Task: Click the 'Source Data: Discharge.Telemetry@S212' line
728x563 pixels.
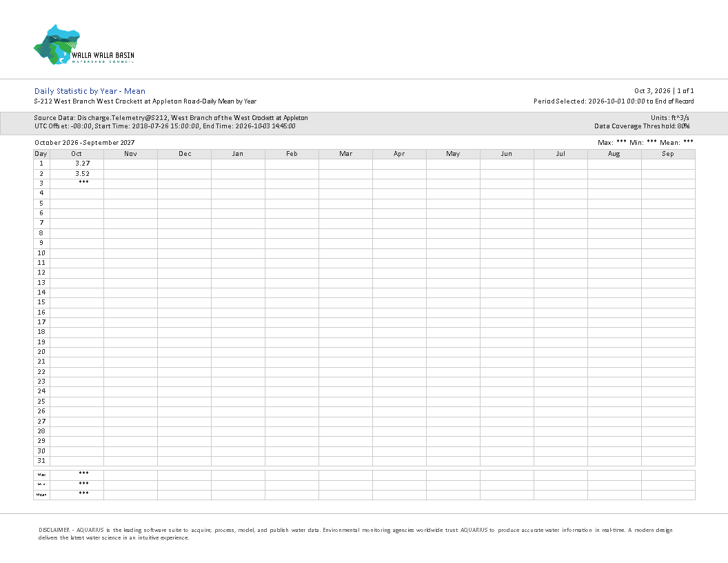Action: (171, 118)
